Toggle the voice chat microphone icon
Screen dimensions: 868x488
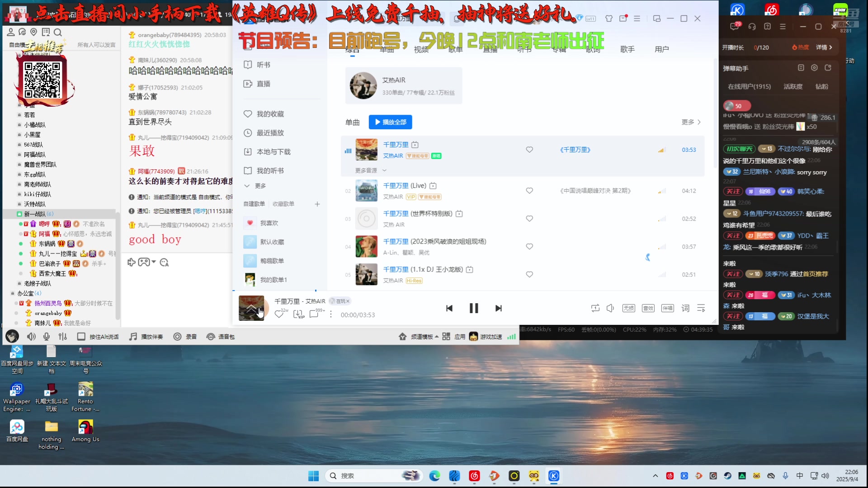pyautogui.click(x=46, y=337)
